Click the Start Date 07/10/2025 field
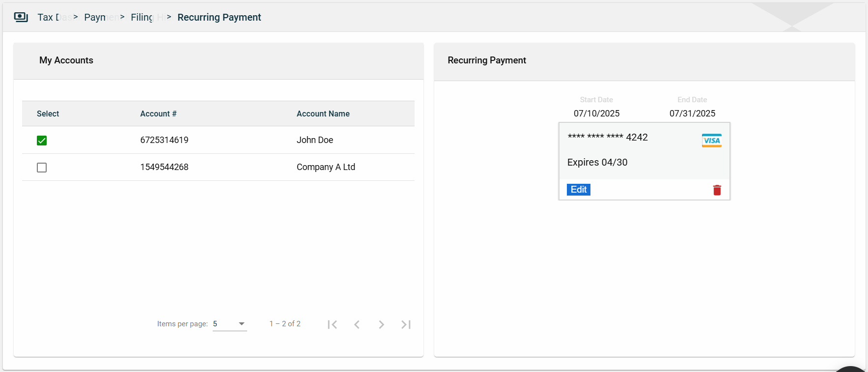 [596, 113]
